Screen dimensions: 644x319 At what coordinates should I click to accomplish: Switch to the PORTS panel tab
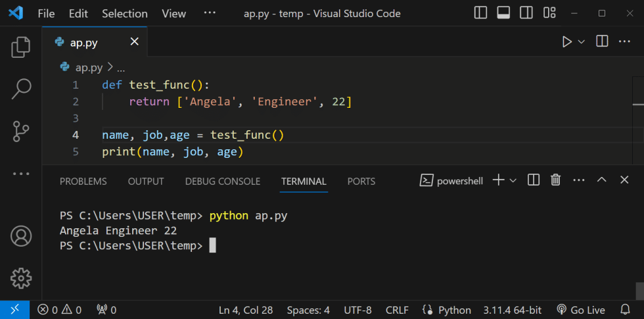point(361,182)
